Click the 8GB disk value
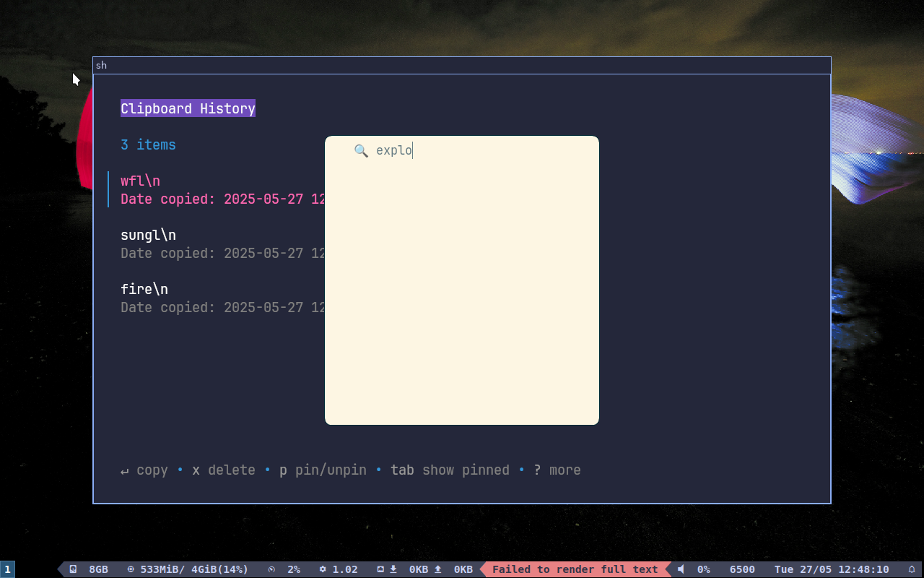Screen dimensions: 924x578 coord(98,569)
